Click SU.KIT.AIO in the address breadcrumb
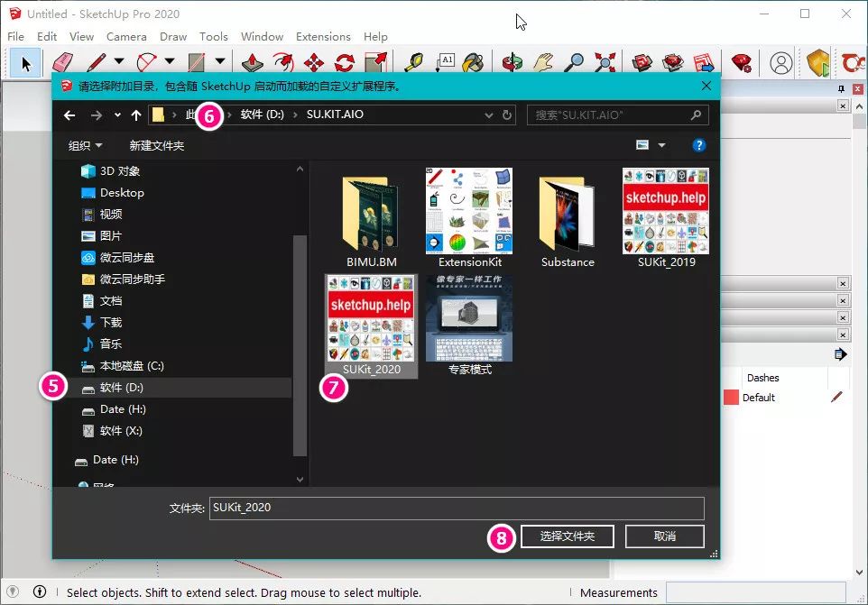868x605 pixels. [335, 115]
